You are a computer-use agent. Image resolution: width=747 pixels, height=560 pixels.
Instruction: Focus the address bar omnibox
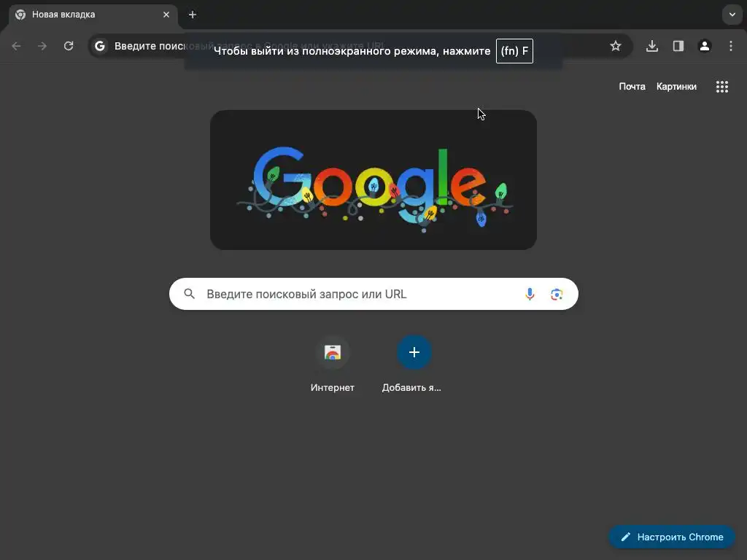(x=360, y=46)
